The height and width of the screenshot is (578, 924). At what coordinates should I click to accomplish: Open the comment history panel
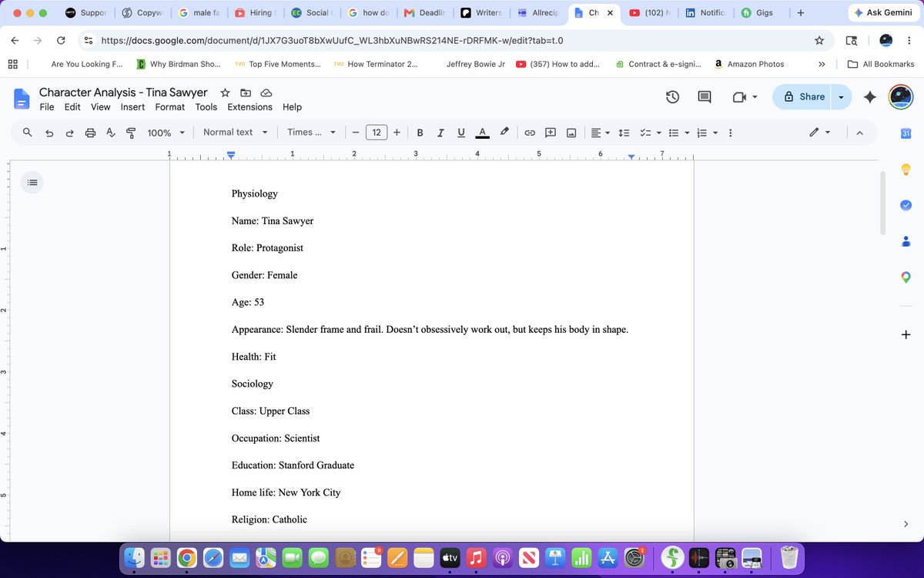point(704,97)
